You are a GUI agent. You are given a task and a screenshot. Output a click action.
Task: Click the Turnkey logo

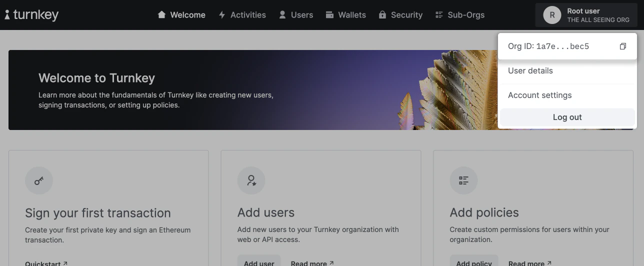pyautogui.click(x=31, y=15)
